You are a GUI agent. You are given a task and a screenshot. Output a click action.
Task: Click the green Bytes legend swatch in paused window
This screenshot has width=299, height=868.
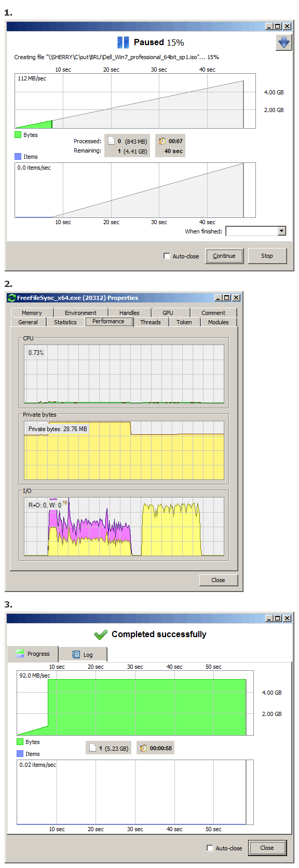pyautogui.click(x=18, y=135)
